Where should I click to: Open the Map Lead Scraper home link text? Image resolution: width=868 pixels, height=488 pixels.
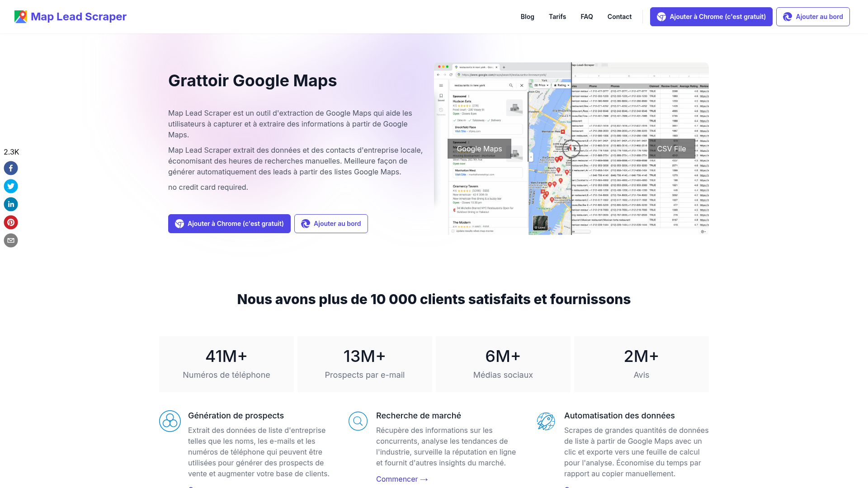coord(79,17)
